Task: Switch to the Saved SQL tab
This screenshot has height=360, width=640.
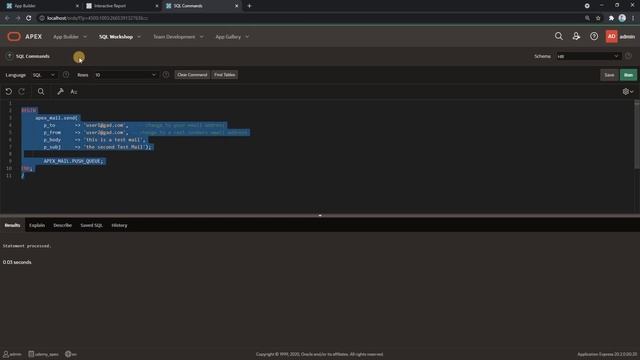Action: 91,225
